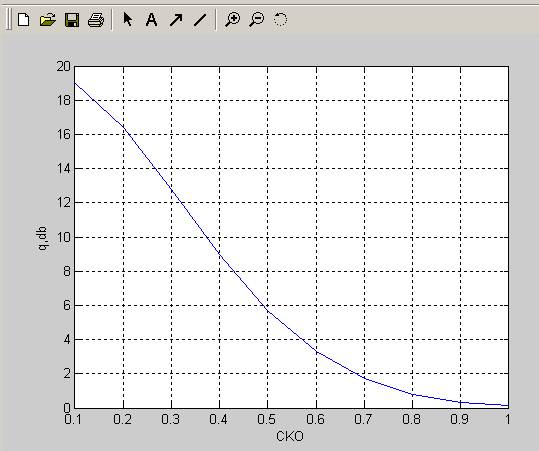This screenshot has width=539, height=451.
Task: Click the blue curve in the plot
Action: (220, 254)
